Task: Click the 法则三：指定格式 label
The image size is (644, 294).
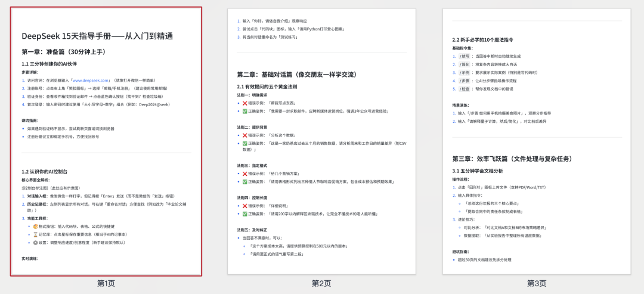Action: point(251,165)
